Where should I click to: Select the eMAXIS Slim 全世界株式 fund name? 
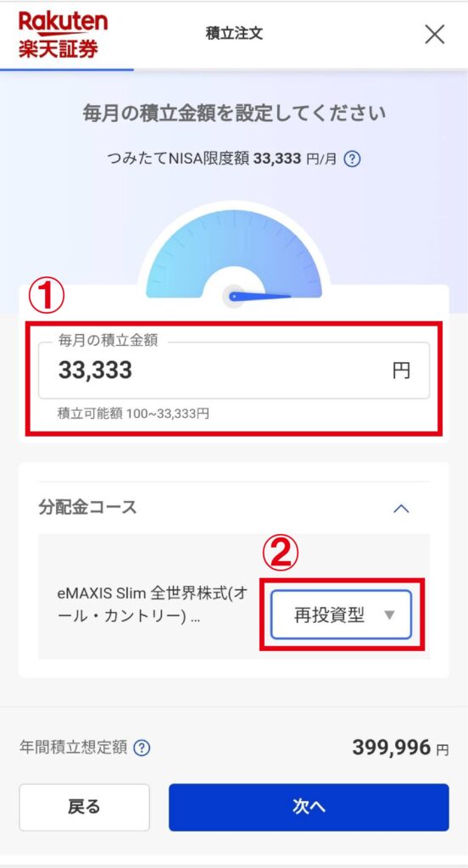click(153, 605)
